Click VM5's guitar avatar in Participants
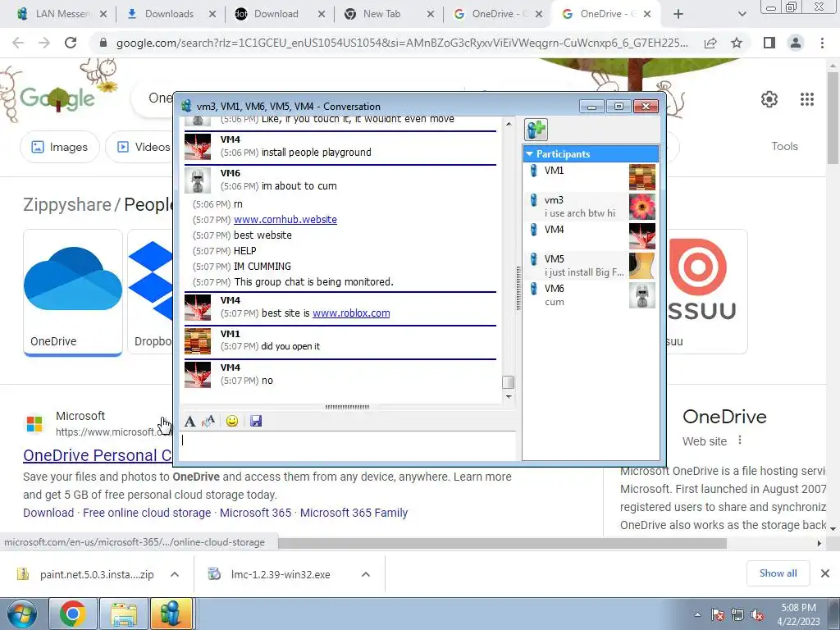Image resolution: width=840 pixels, height=630 pixels. [641, 266]
